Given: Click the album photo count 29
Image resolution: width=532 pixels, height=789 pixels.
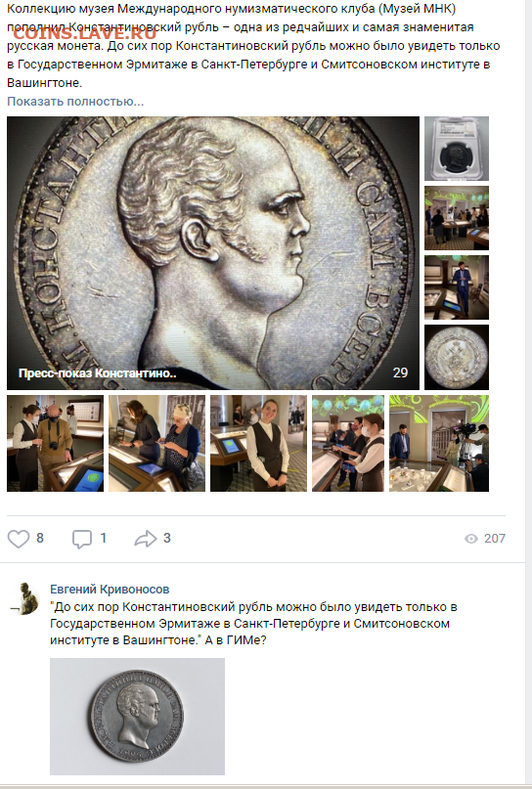Looking at the screenshot, I should [x=400, y=373].
